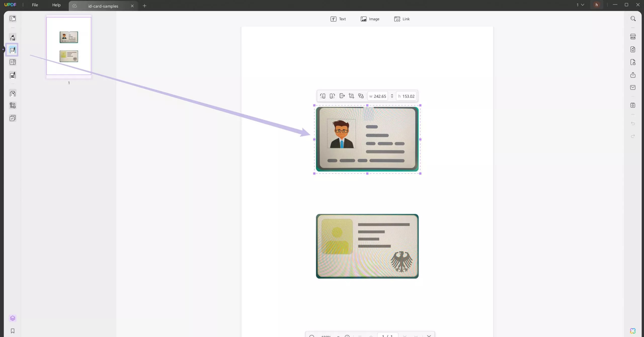Image resolution: width=644 pixels, height=337 pixels.
Task: Click the OCR recognize text icon
Action: (x=633, y=37)
